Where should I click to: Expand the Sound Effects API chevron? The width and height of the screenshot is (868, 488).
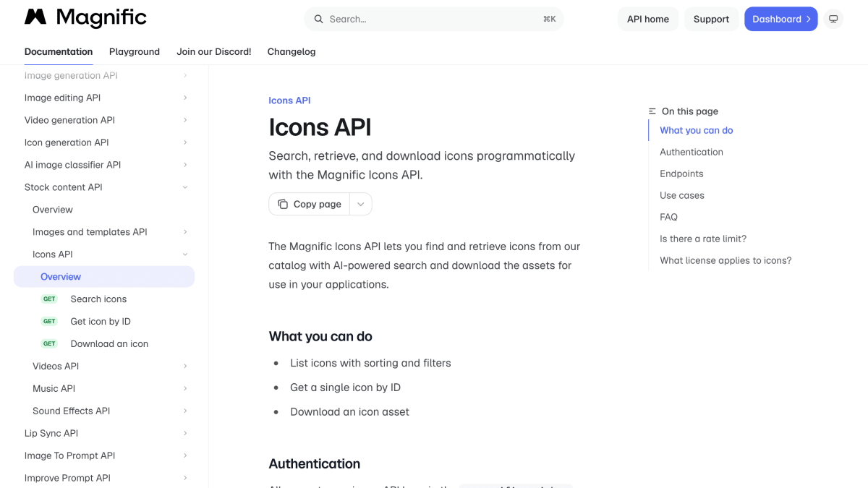tap(185, 411)
